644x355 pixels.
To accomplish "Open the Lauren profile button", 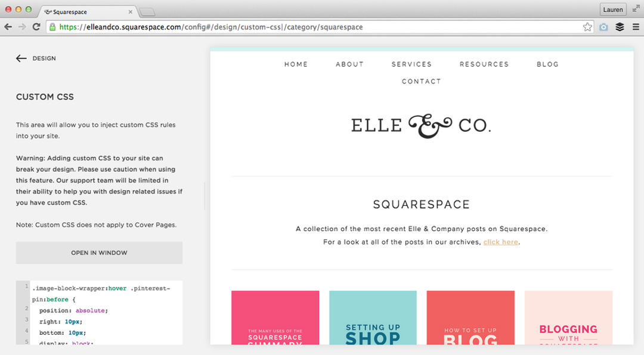I will 613,10.
